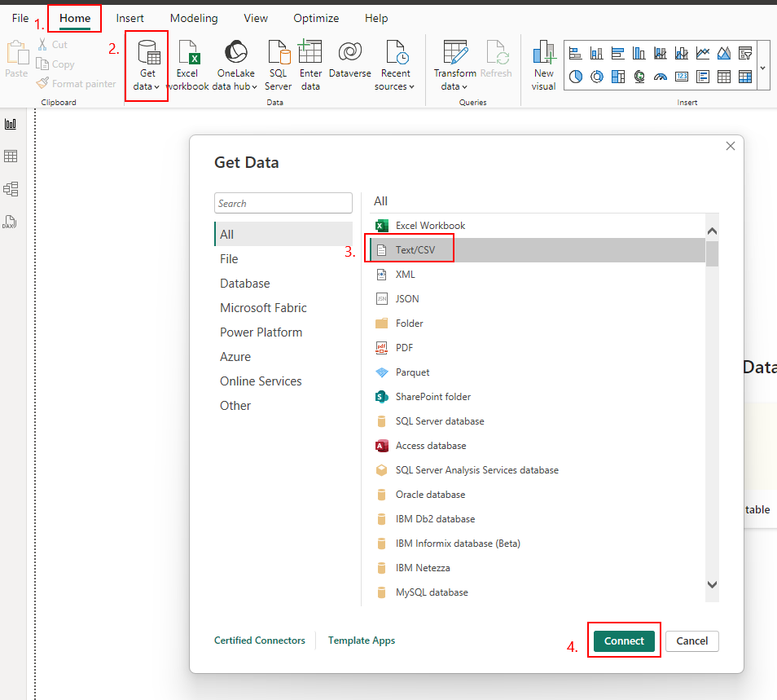Switch to the Modeling ribbon tab
Viewport: 777px width, 700px height.
pyautogui.click(x=194, y=19)
